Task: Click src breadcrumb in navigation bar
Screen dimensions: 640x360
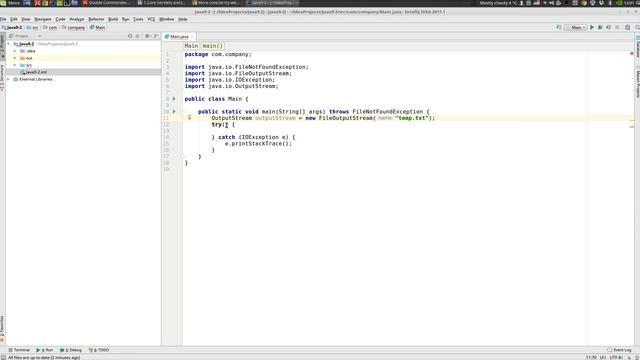Action: point(32,27)
